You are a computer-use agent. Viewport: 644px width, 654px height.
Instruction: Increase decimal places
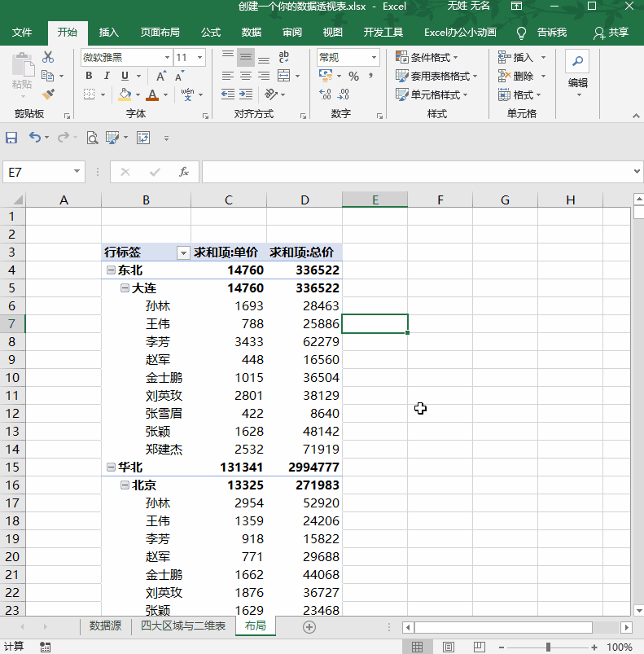[x=325, y=94]
